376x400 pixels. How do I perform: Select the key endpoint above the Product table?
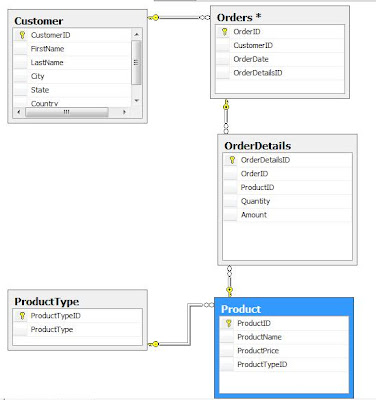(x=229, y=291)
